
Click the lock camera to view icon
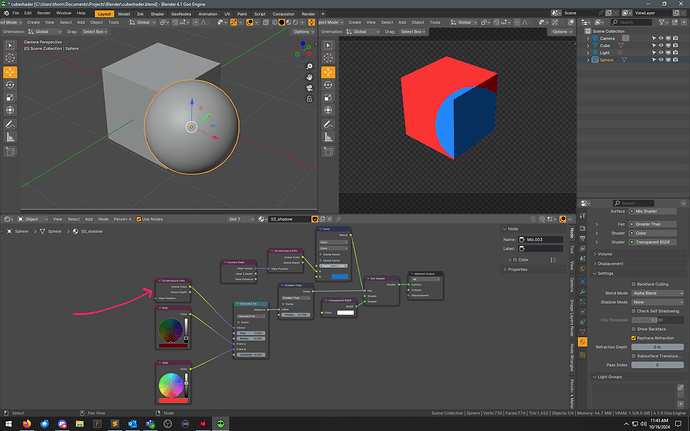(x=309, y=99)
